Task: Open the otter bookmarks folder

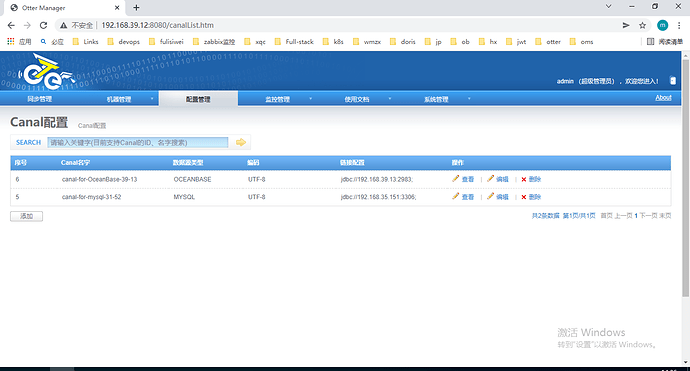Action: [x=548, y=42]
